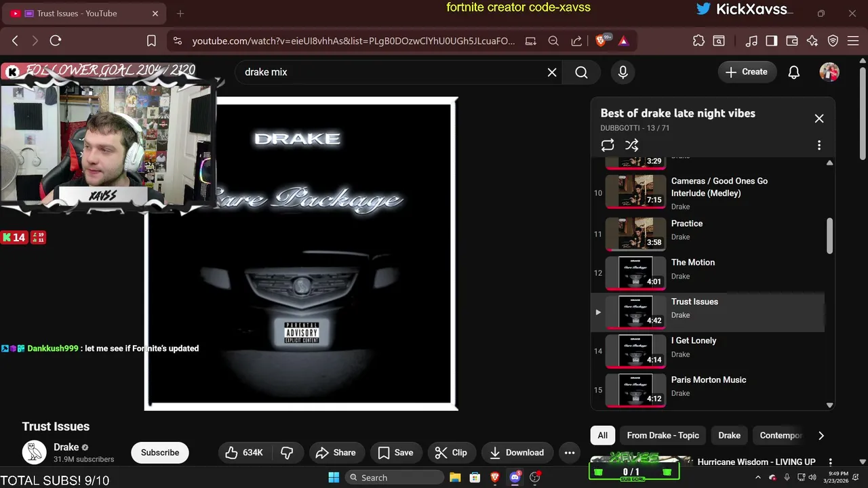Click the YouTube search magnifier button
Image resolution: width=868 pixels, height=488 pixels.
(581, 72)
